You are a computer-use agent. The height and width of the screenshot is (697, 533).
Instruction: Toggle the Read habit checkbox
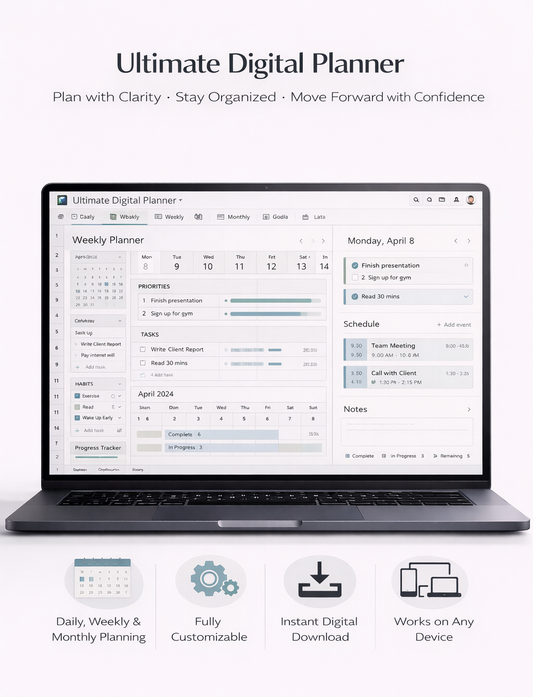[77, 407]
